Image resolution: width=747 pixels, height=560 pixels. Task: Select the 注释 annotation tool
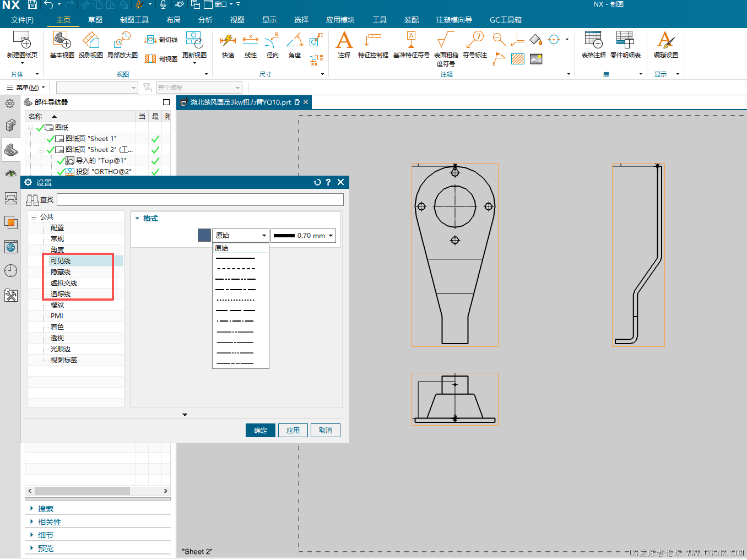[x=344, y=41]
